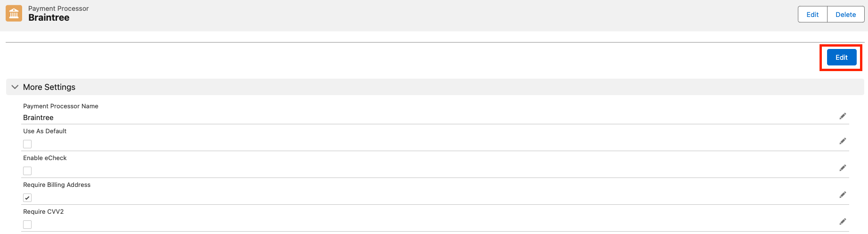
Task: Delete the Braintree payment processor
Action: [845, 15]
